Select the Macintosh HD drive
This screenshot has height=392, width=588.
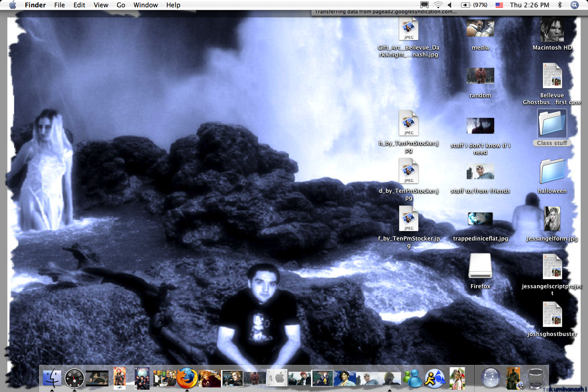tap(552, 30)
